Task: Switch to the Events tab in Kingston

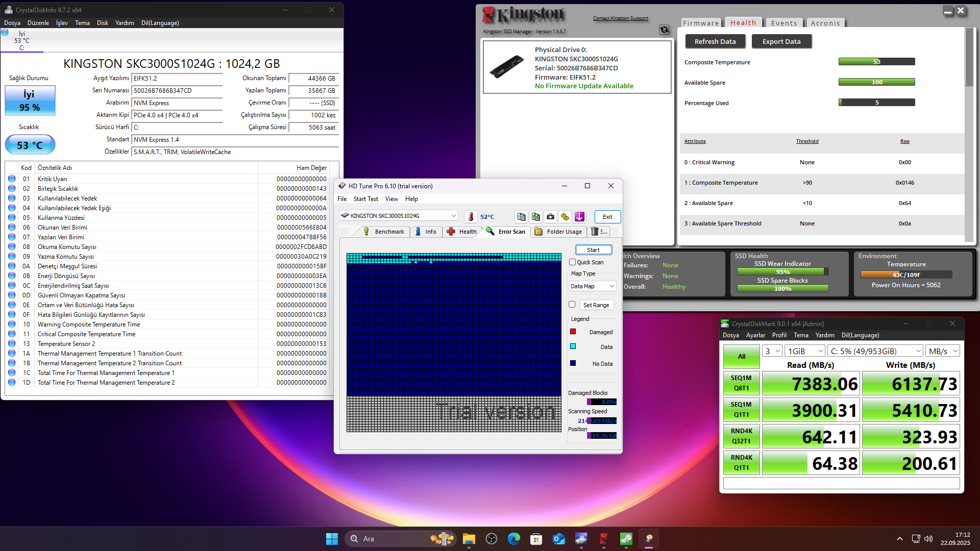Action: [x=784, y=23]
